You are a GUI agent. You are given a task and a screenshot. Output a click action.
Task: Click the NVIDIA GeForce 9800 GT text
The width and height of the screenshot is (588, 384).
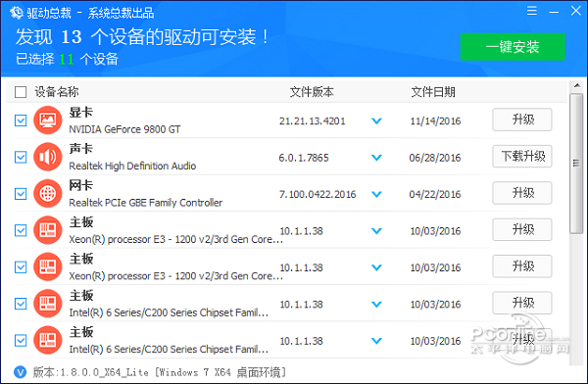[x=124, y=129]
